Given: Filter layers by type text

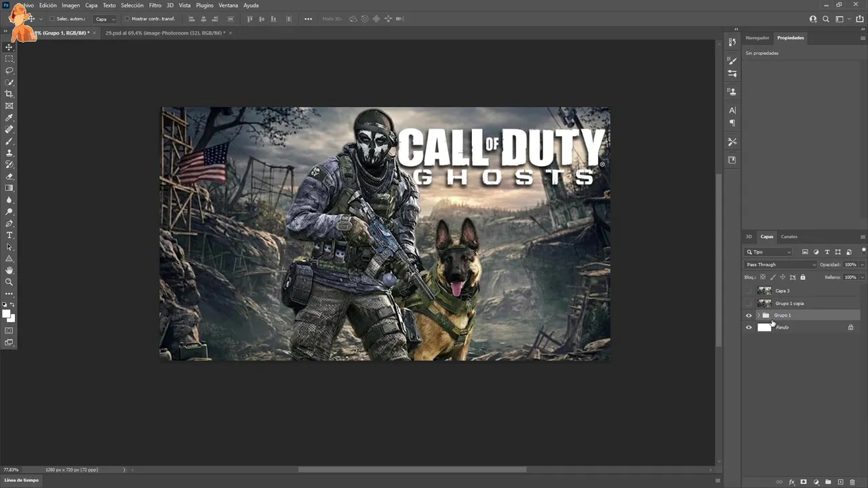Looking at the screenshot, I should point(827,252).
